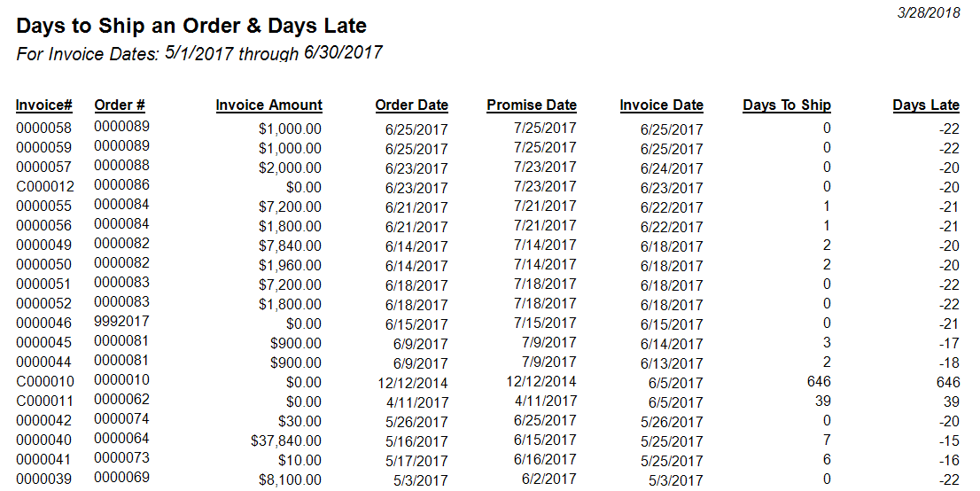This screenshot has height=491, width=980.
Task: Select order number 9992017
Action: [x=122, y=323]
